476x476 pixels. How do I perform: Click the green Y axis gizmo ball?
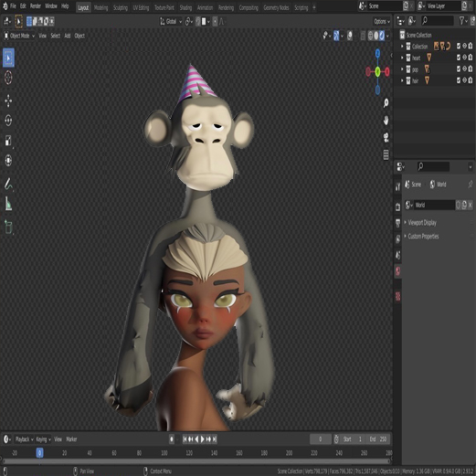click(377, 72)
